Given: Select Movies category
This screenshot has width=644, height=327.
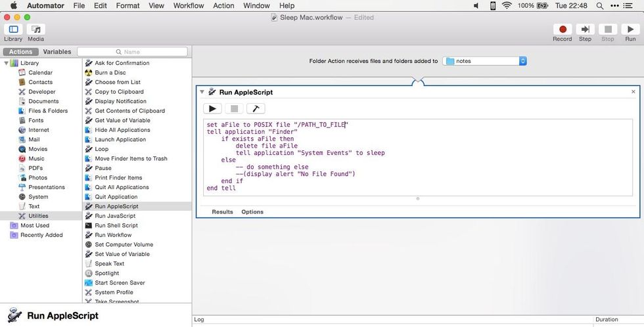Looking at the screenshot, I should pos(38,149).
